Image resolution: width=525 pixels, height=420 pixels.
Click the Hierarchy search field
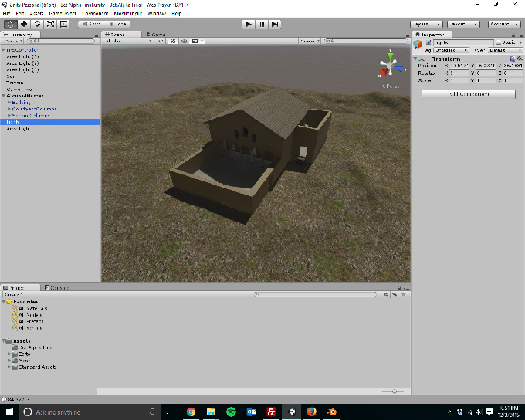pos(60,41)
